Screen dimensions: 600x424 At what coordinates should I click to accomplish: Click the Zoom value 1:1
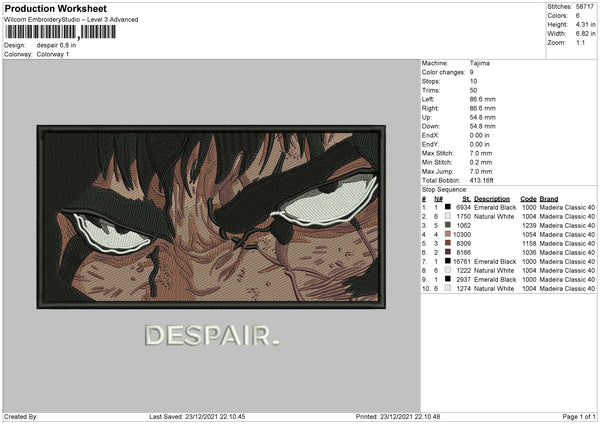coord(580,42)
